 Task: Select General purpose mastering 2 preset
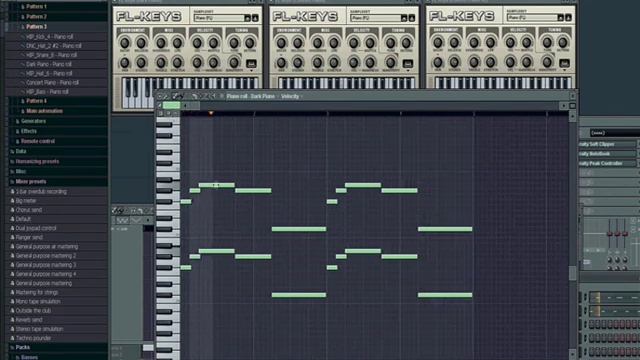click(x=46, y=256)
